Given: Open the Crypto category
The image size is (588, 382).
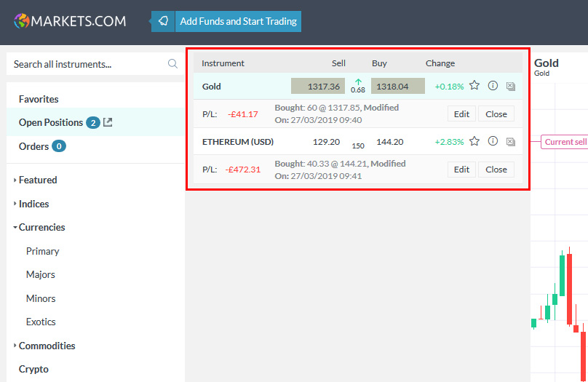Looking at the screenshot, I should click(x=33, y=369).
